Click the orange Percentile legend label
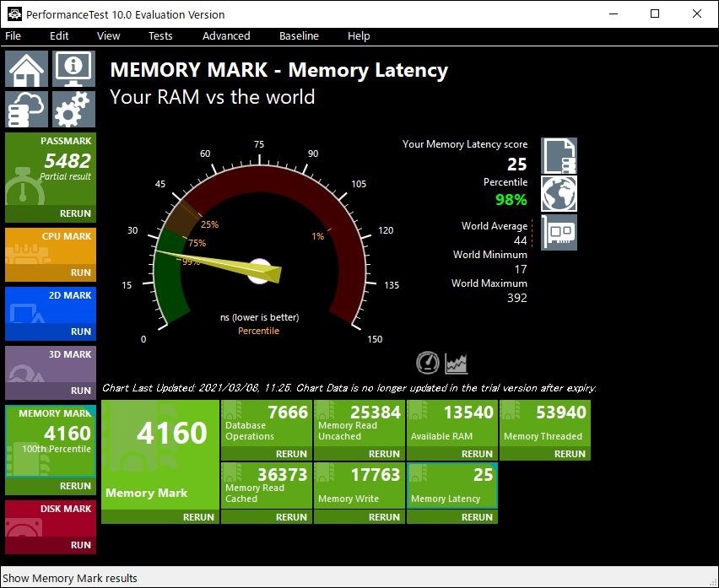The height and width of the screenshot is (588, 719). (258, 331)
